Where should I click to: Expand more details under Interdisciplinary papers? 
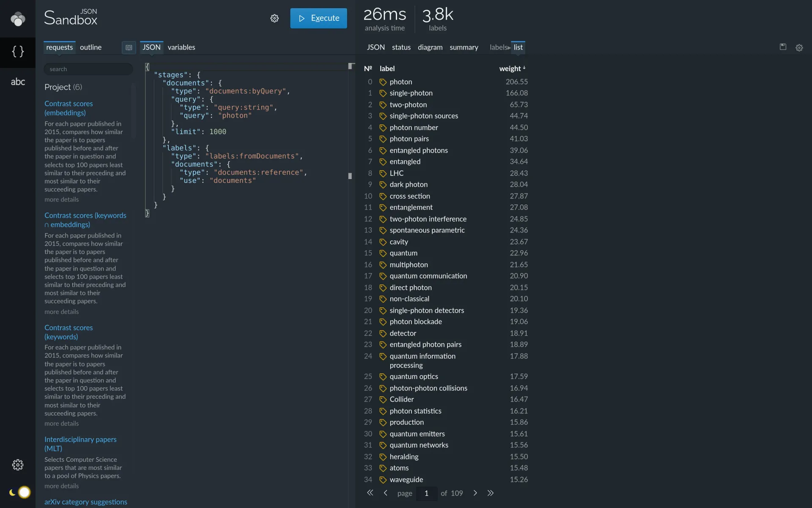click(61, 486)
